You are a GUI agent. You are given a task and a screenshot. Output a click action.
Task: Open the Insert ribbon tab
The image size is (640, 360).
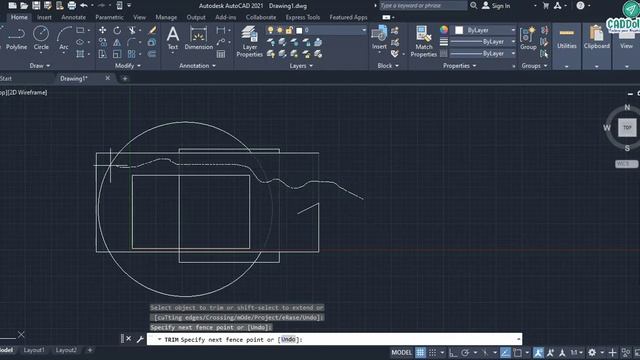(44, 17)
